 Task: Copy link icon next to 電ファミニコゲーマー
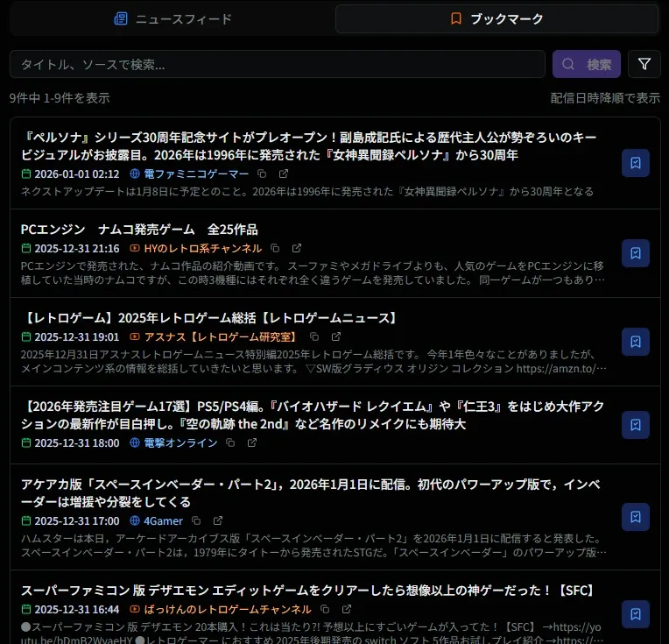pos(262,173)
